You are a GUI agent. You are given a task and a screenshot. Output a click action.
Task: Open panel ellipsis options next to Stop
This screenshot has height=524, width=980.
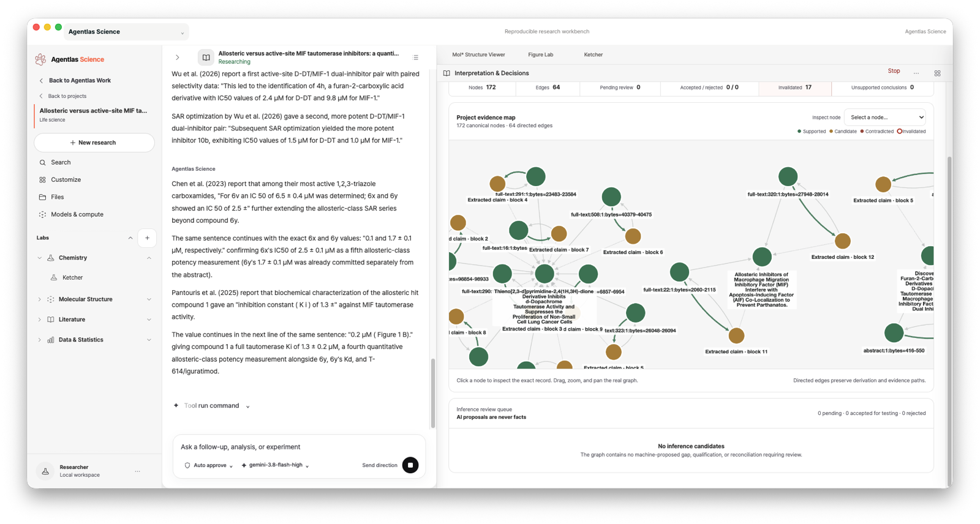tap(916, 73)
